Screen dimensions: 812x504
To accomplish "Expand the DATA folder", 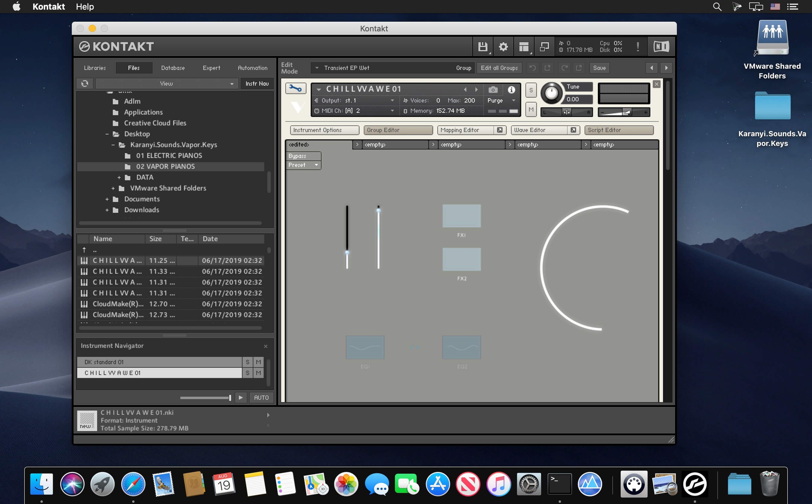I will [119, 177].
